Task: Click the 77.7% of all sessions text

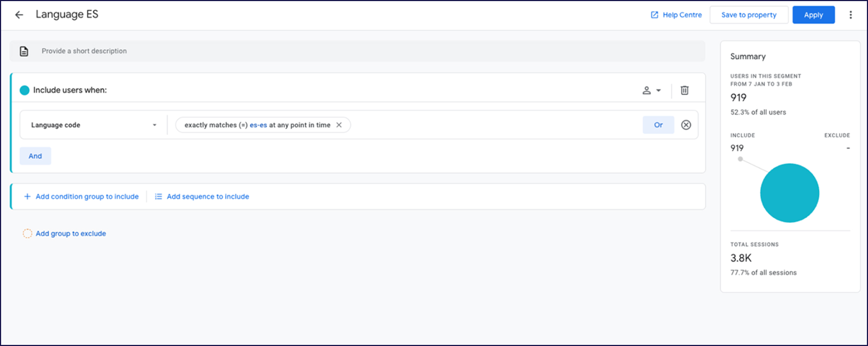Action: [763, 273]
